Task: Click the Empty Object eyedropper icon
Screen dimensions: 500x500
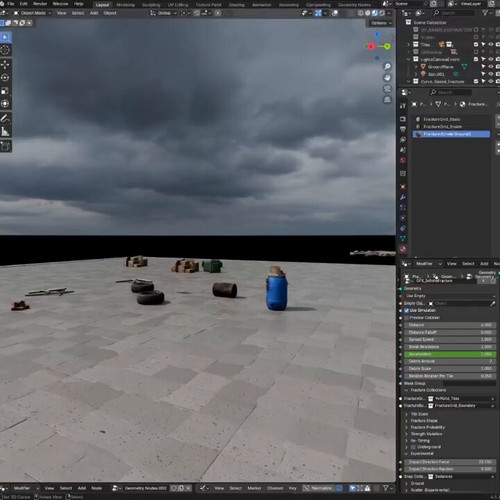Action: pos(492,303)
